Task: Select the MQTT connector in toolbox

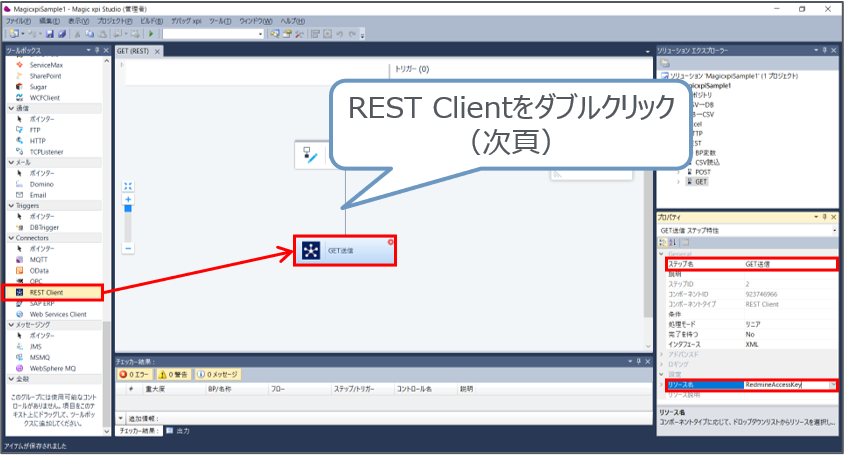Action: [39, 259]
